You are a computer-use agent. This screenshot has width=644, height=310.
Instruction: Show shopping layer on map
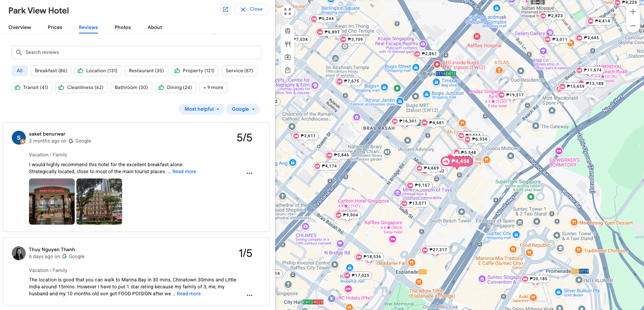tap(287, 70)
